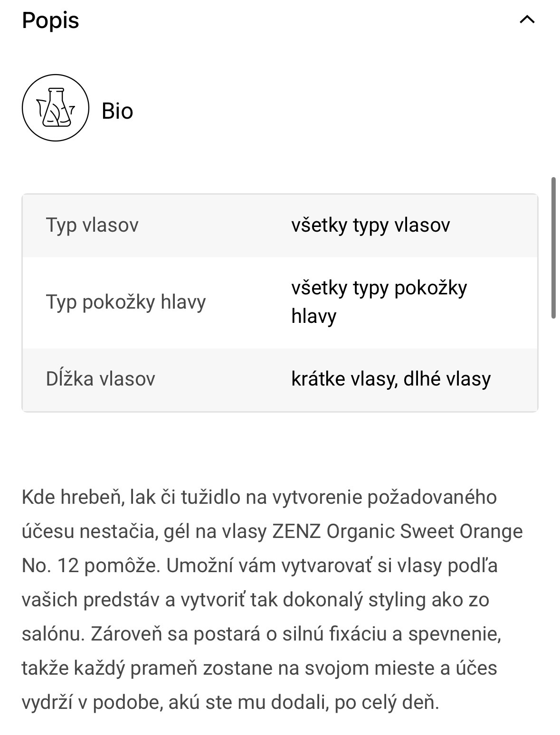Click the Bio flask icon
This screenshot has height=735, width=560.
coord(56,108)
